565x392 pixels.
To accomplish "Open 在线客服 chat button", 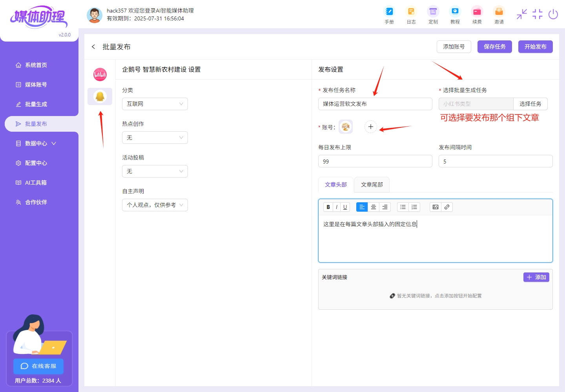I will (x=38, y=366).
